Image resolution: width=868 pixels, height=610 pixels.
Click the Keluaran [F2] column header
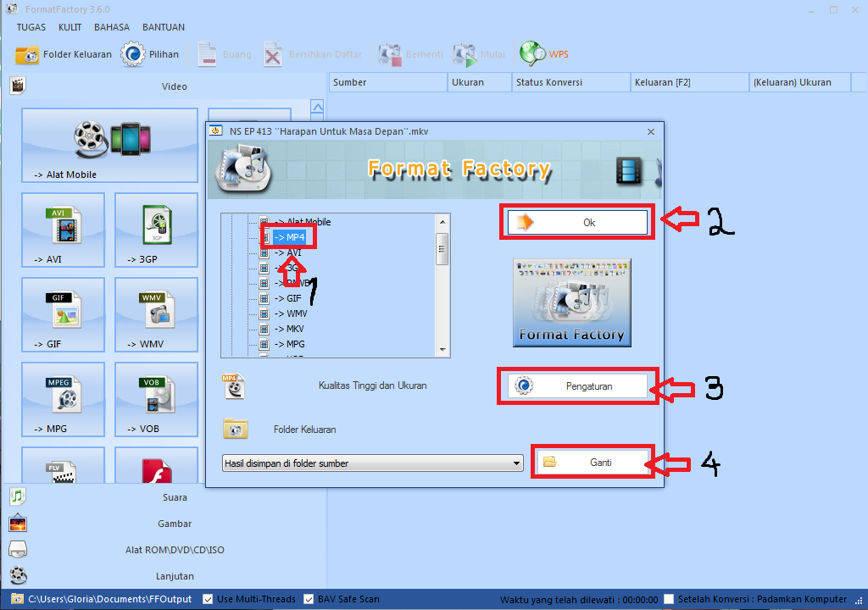point(690,82)
